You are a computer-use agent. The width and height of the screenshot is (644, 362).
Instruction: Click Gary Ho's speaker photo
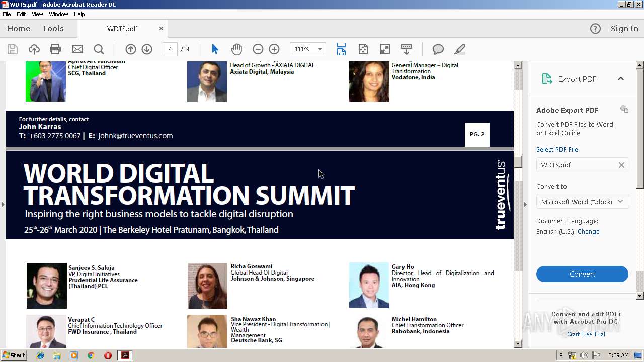(x=369, y=286)
